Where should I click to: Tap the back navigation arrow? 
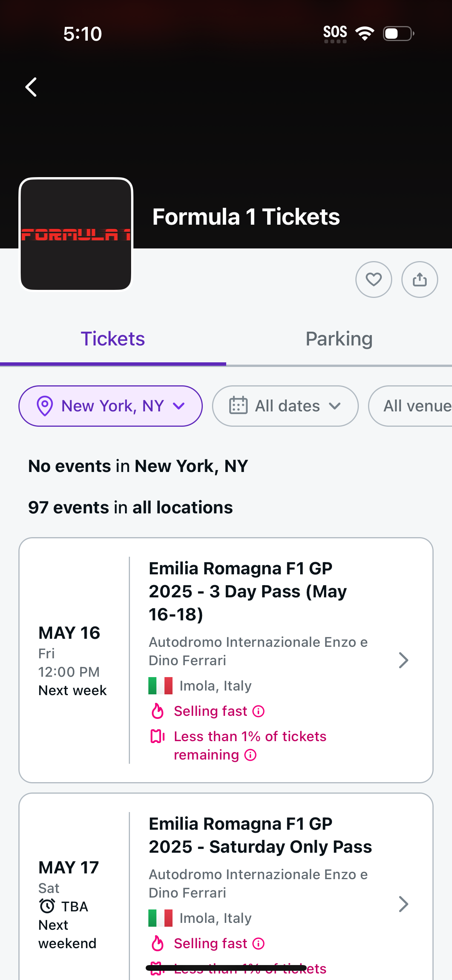[x=31, y=87]
